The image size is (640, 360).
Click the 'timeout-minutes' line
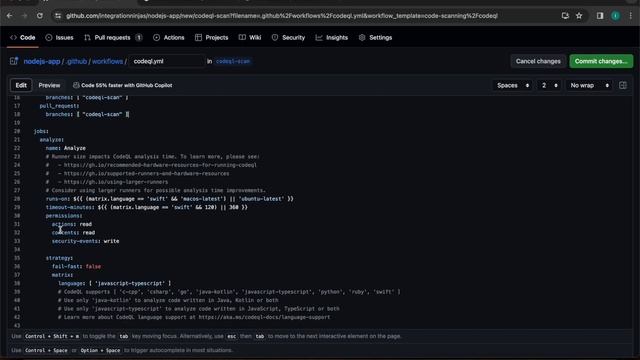pos(147,207)
